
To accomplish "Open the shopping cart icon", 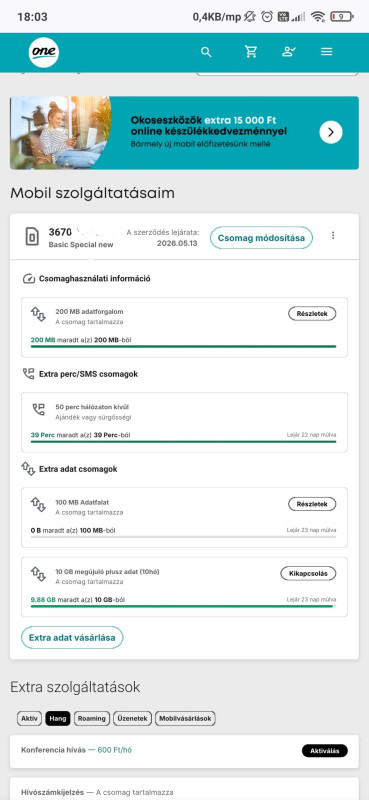I will 251,52.
